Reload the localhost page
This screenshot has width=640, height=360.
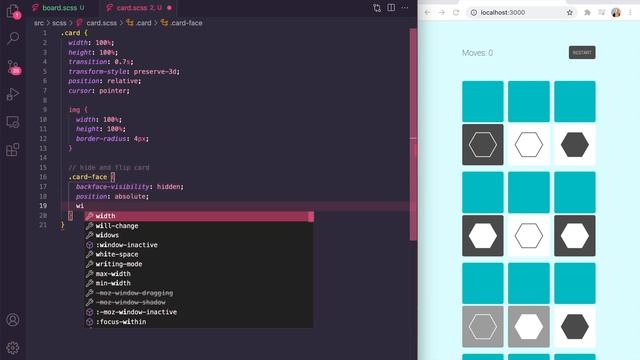[x=456, y=13]
